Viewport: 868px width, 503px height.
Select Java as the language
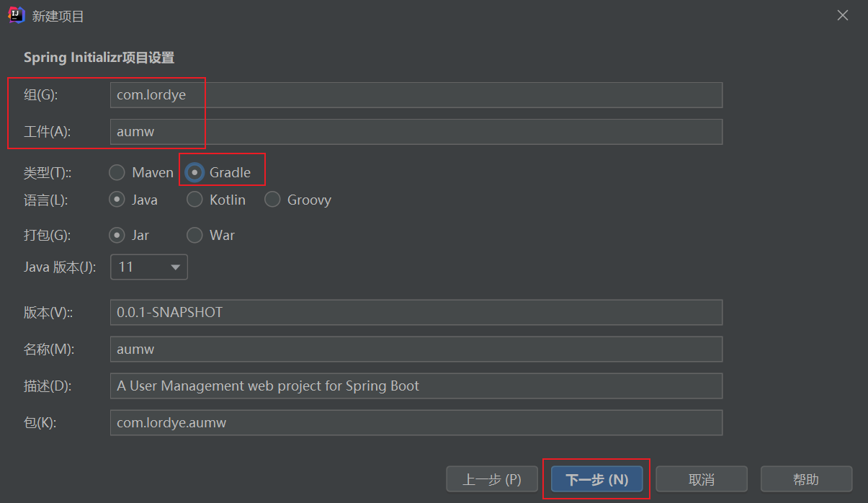point(117,200)
